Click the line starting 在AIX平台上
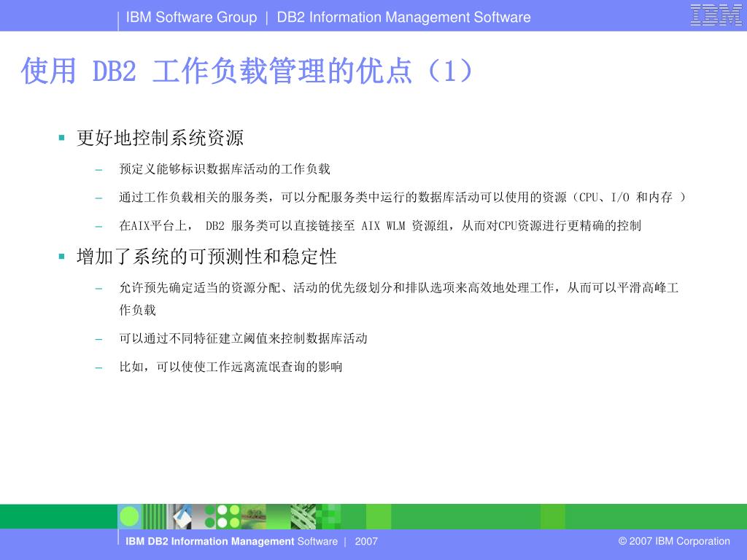Image resolution: width=747 pixels, height=560 pixels. [380, 225]
